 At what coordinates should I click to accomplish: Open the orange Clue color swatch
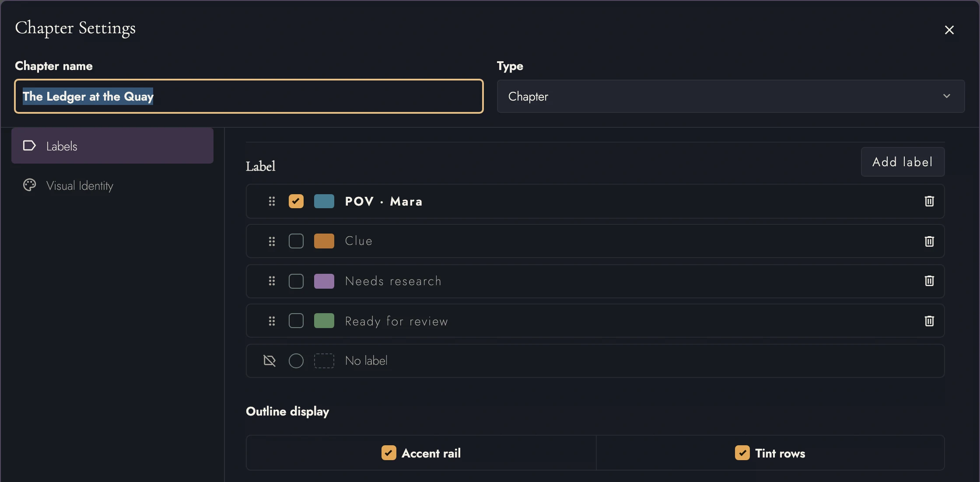(x=324, y=241)
